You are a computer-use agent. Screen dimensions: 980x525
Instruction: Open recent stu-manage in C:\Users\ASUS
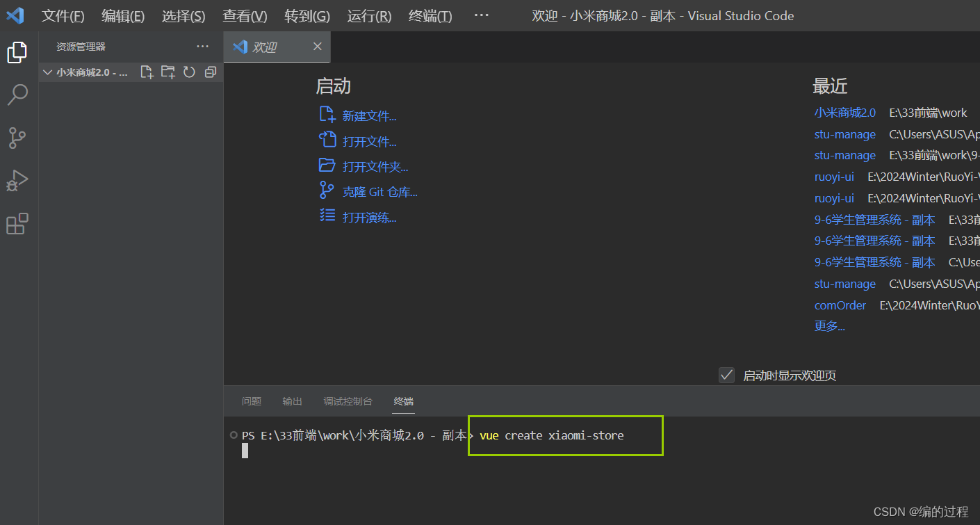click(845, 134)
